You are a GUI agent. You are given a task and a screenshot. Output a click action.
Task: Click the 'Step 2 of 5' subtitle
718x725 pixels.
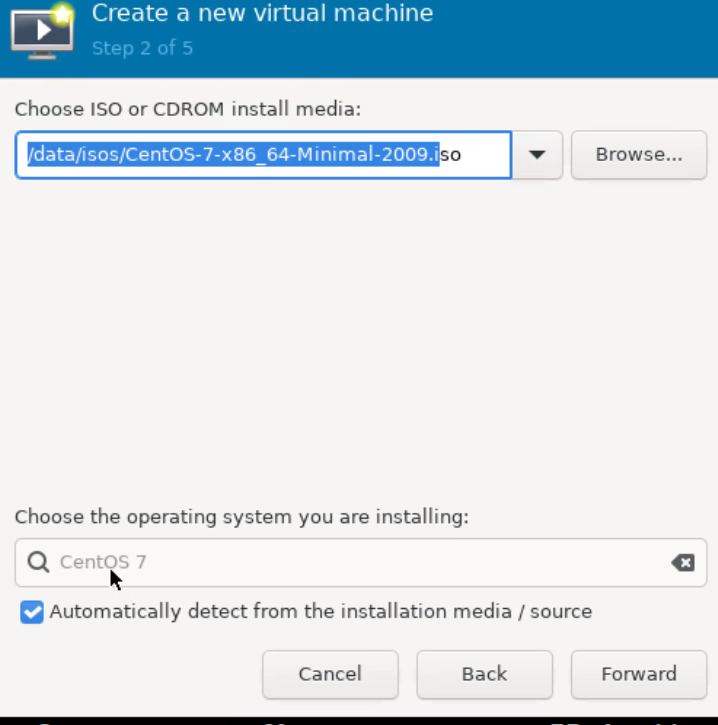pyautogui.click(x=142, y=48)
